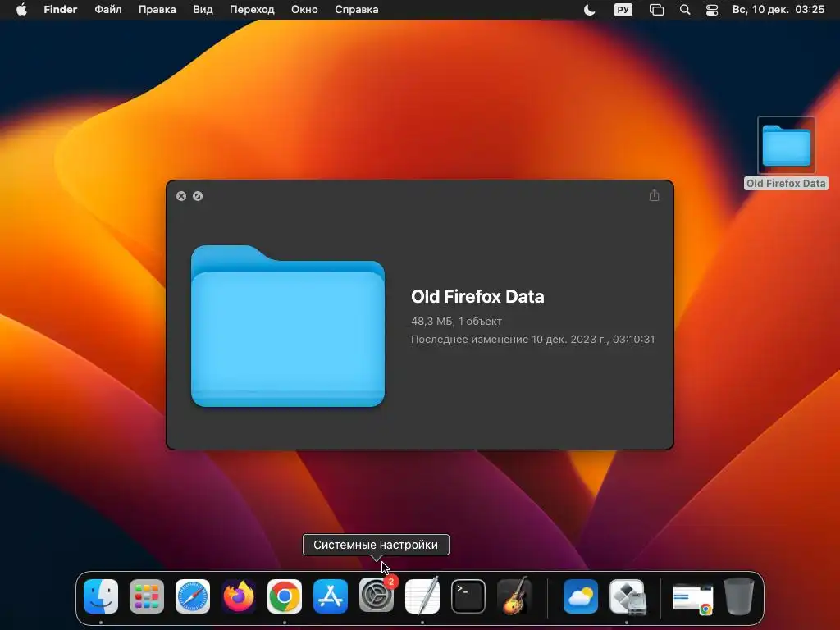Open the Вид menu
The height and width of the screenshot is (630, 840).
click(203, 10)
